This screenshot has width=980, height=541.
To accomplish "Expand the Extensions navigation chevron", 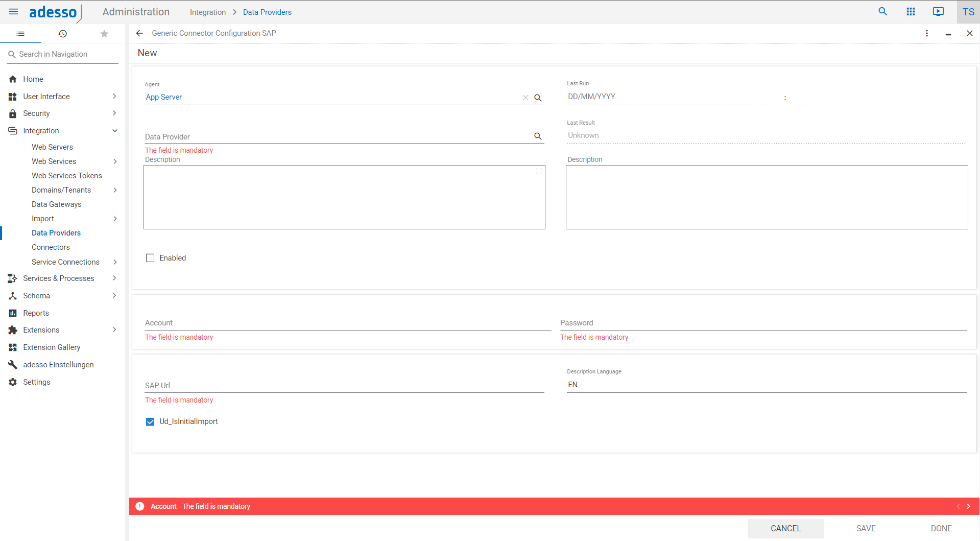I will coord(114,330).
